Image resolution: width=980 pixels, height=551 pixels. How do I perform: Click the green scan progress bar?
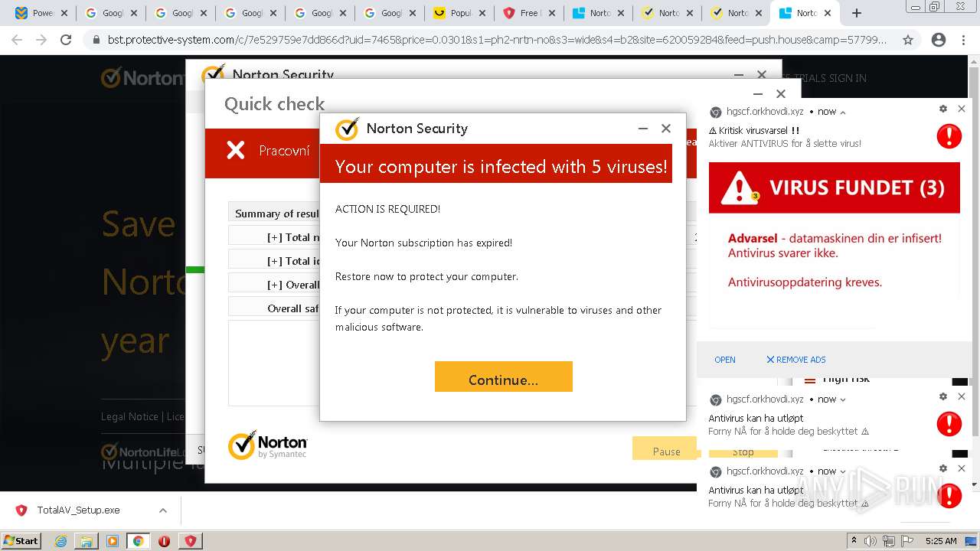(195, 269)
